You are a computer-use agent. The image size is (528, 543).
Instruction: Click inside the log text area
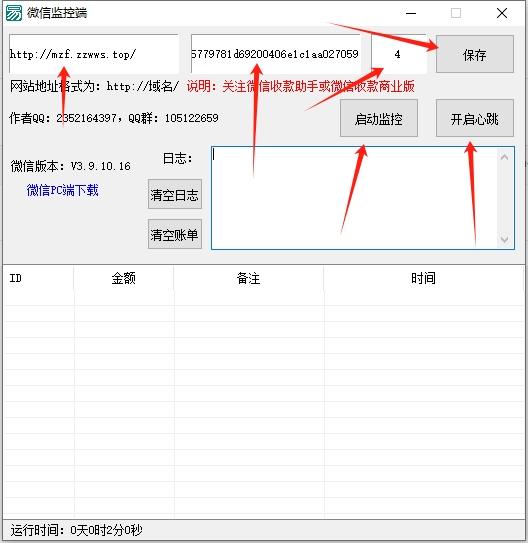(354, 198)
